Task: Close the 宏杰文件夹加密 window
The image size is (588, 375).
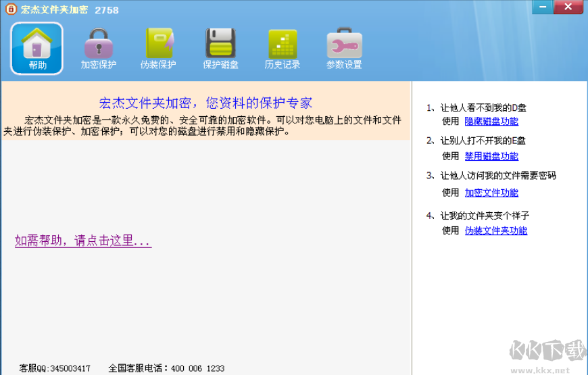Action: click(x=568, y=7)
